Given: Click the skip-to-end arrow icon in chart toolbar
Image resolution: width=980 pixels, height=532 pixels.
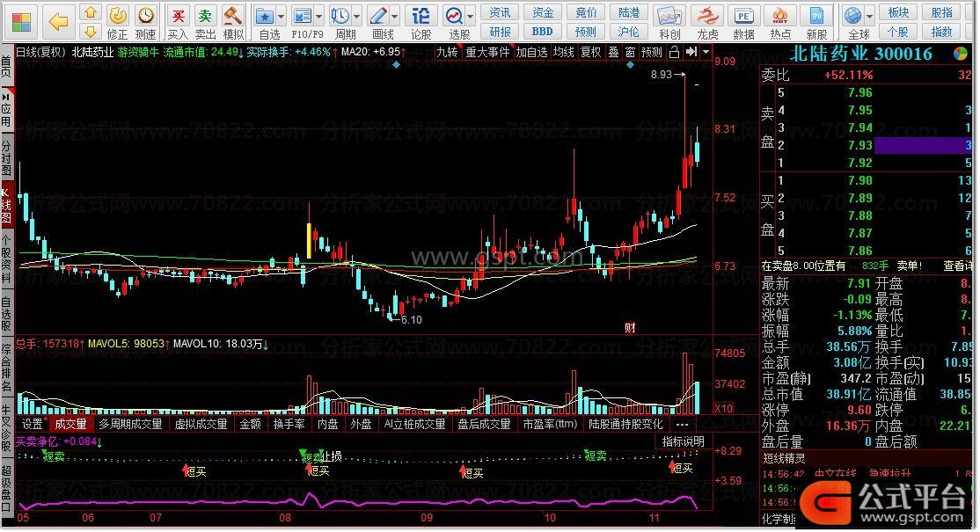Looking at the screenshot, I should pos(691,52).
